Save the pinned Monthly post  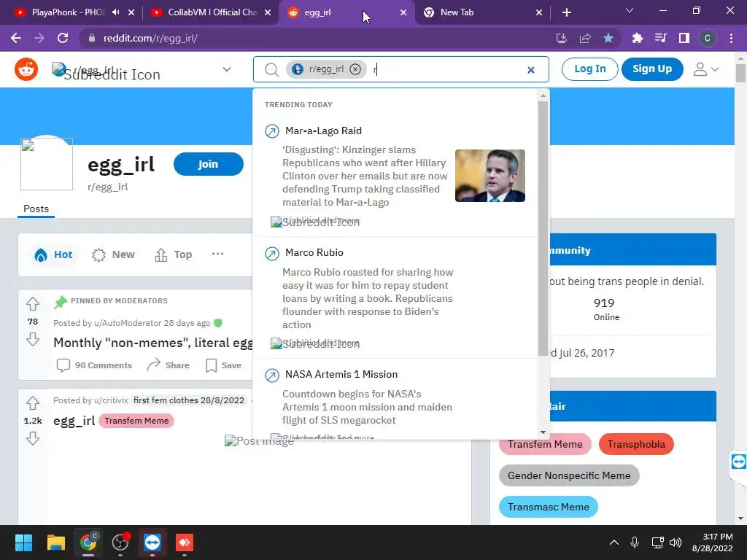pos(223,365)
